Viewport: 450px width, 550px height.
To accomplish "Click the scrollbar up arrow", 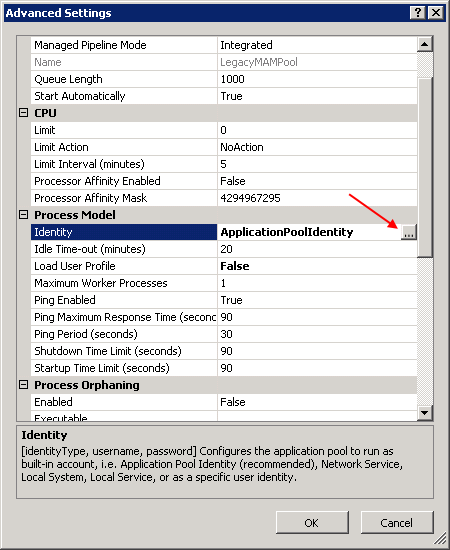I will tap(425, 44).
